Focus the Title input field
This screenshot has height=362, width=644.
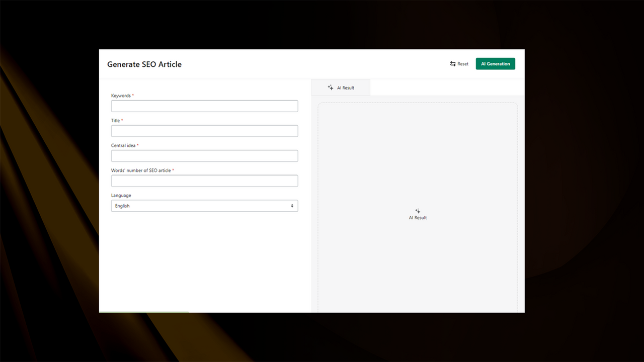point(204,131)
